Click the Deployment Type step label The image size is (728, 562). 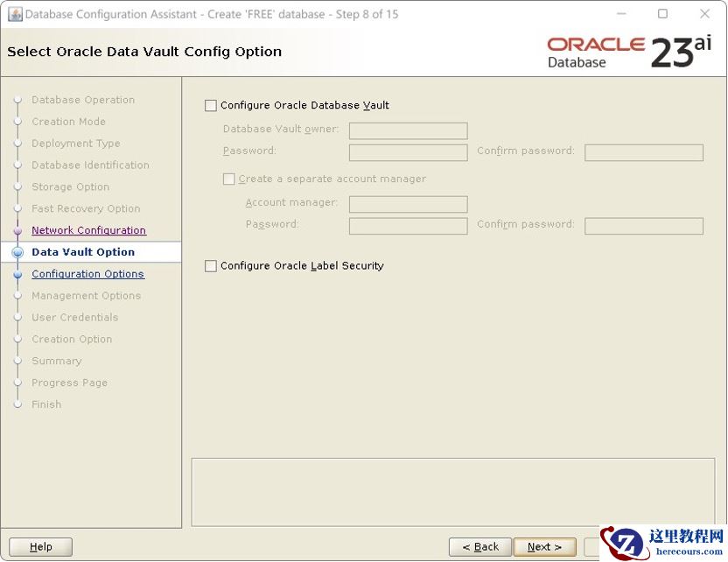(75, 143)
